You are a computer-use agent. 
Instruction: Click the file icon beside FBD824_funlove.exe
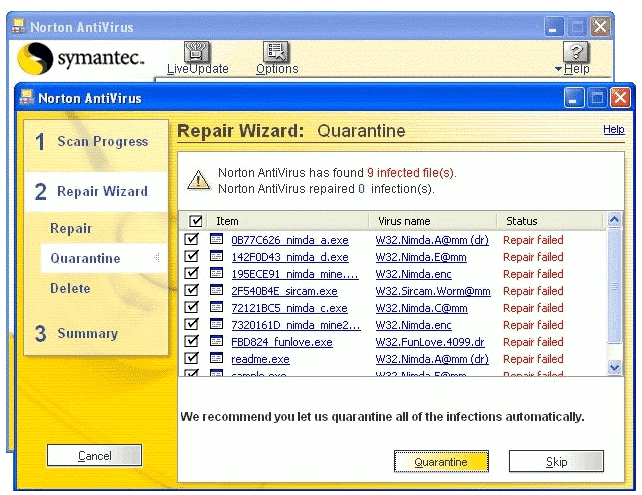click(217, 342)
